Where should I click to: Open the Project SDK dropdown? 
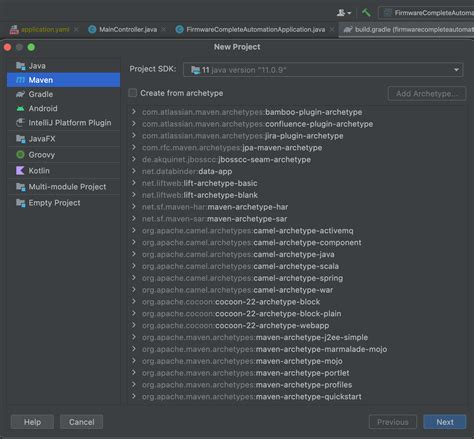point(323,70)
